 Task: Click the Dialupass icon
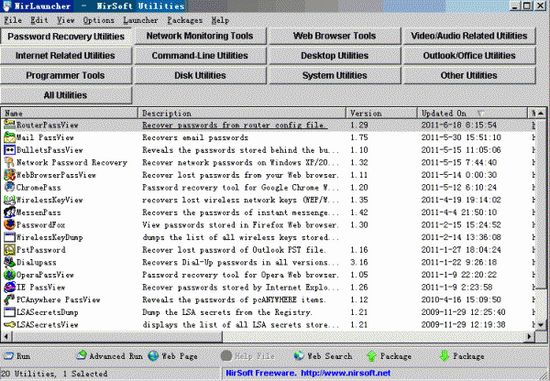click(9, 262)
